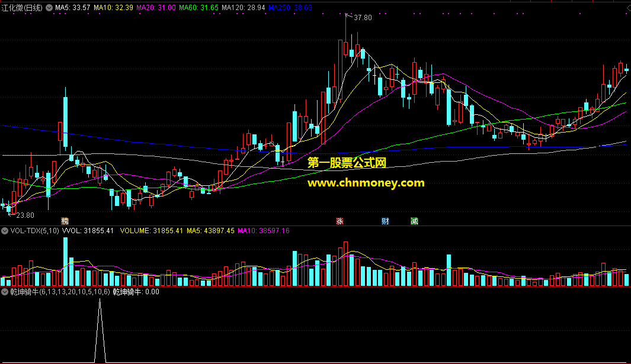This screenshot has width=631, height=364.
Task: Select the MA20: 31.00 label
Action: point(156,8)
